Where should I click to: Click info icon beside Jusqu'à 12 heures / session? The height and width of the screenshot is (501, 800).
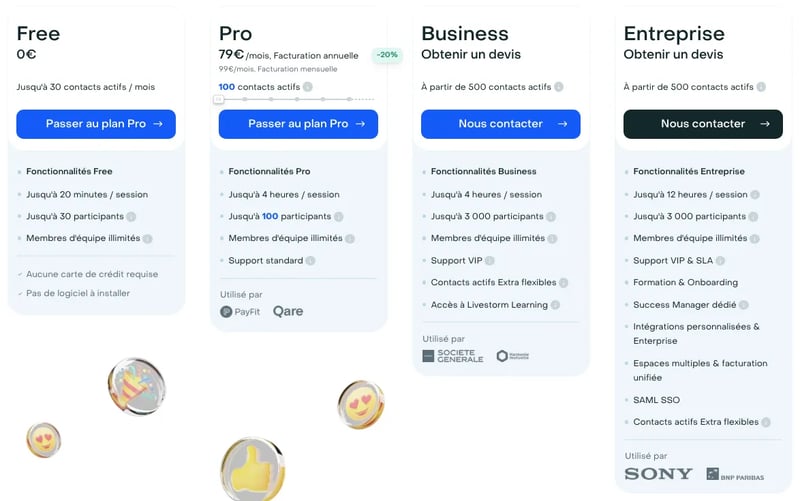755,195
